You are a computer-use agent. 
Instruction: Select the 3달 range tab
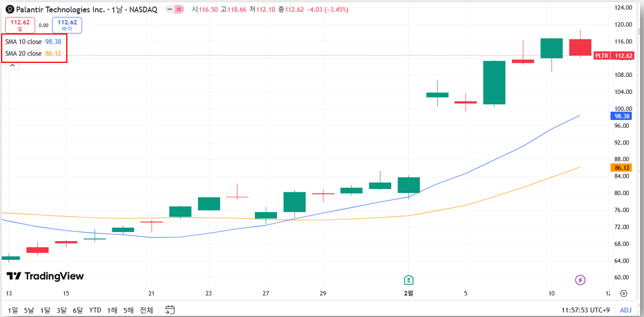[62, 310]
